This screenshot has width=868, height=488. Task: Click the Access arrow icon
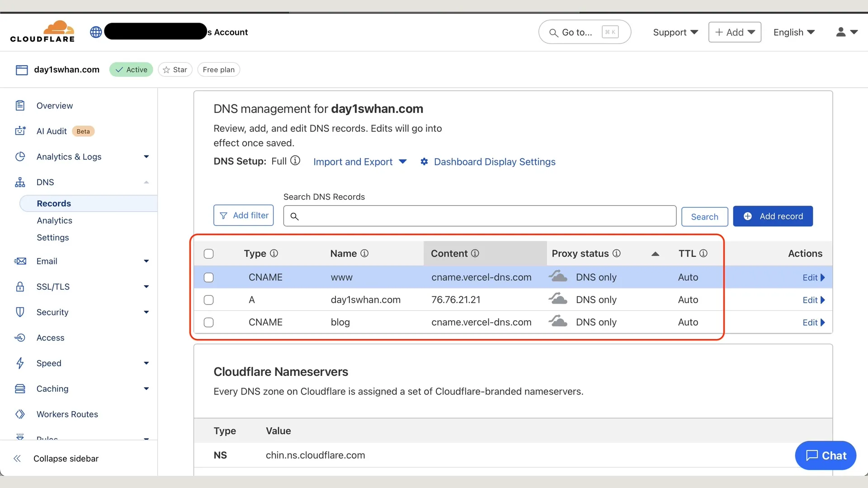[20, 338]
